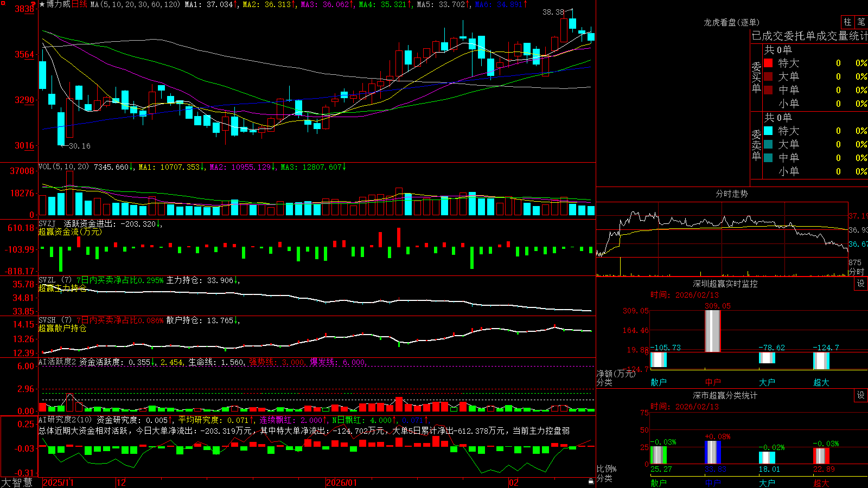Click the cyan 大户 18.01 bar in 分类统计

click(767, 458)
